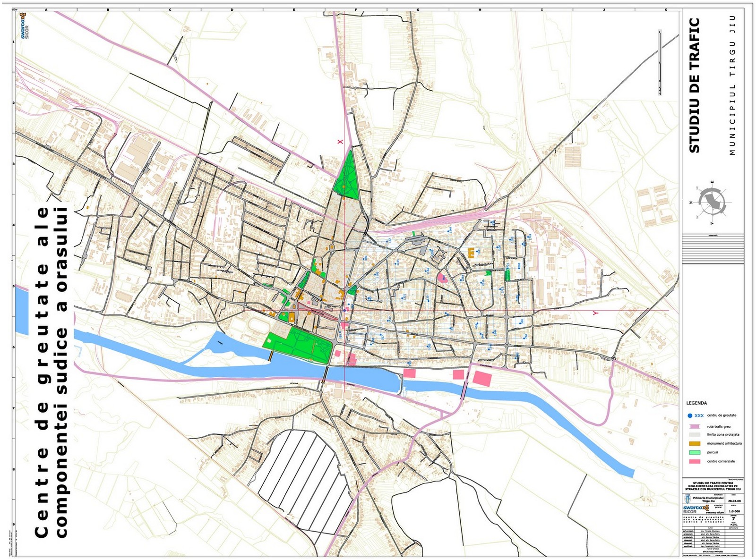
Task: Click the pink 'centre comerciale' legend swatch
Action: click(x=694, y=461)
